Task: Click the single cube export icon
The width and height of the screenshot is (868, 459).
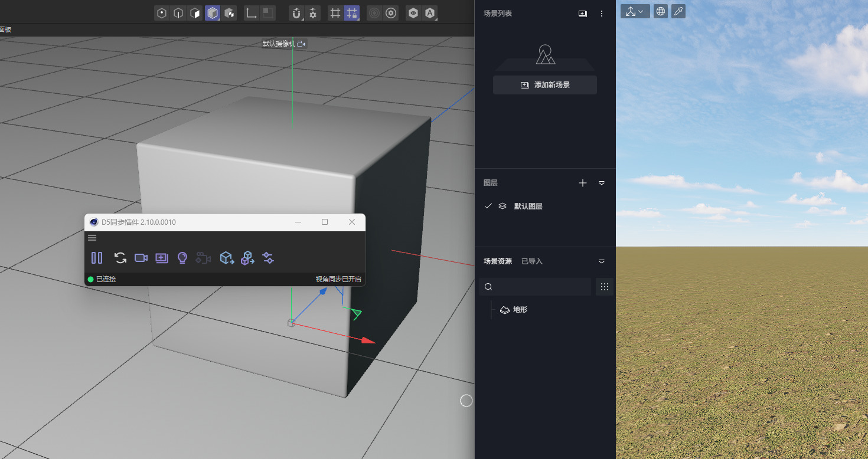Action: (x=227, y=258)
